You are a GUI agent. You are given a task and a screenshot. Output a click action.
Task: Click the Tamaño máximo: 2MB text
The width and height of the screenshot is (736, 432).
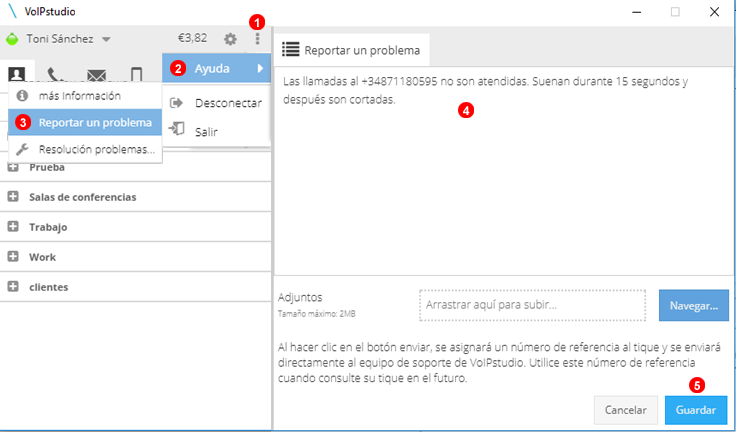(x=317, y=314)
